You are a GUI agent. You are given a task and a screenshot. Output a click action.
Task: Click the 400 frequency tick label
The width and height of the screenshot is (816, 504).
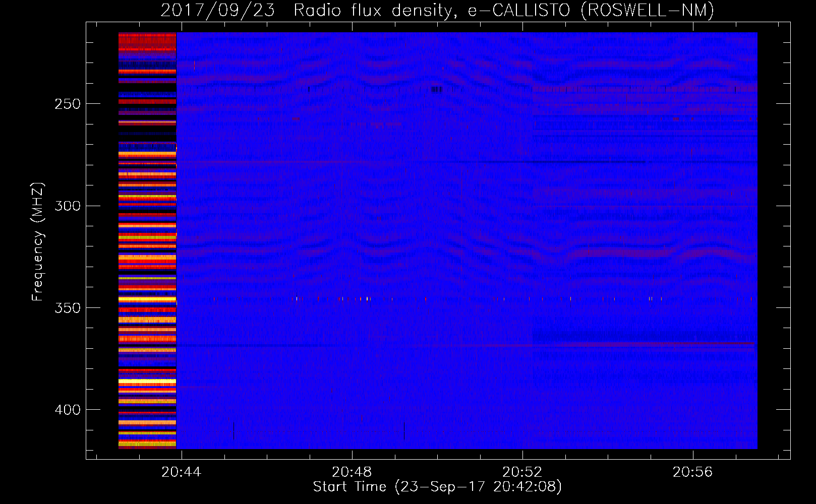[x=68, y=410]
